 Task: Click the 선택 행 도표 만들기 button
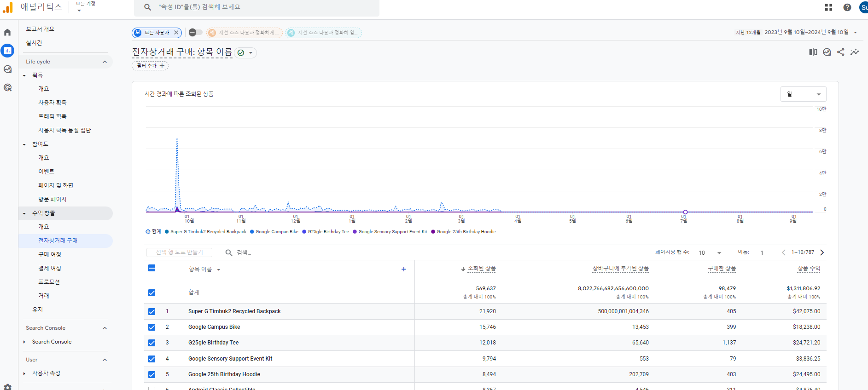point(179,252)
